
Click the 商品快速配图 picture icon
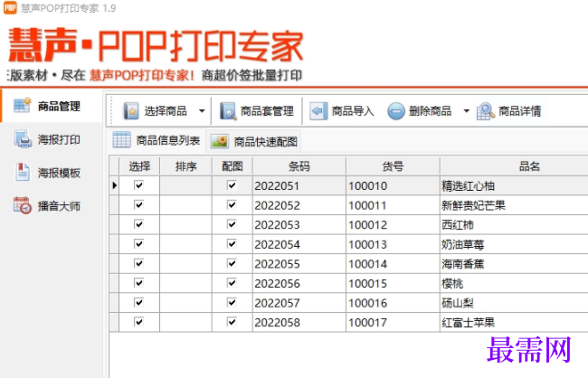coord(220,141)
